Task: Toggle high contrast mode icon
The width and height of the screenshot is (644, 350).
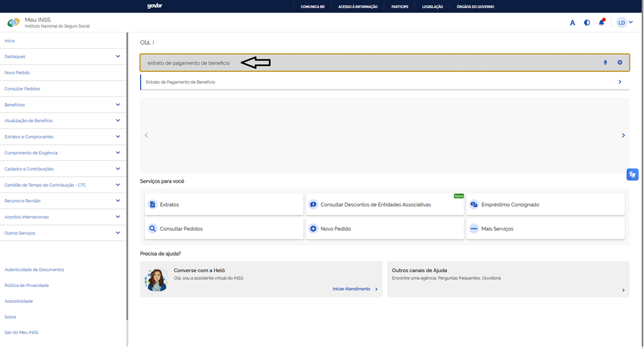Action: click(587, 22)
